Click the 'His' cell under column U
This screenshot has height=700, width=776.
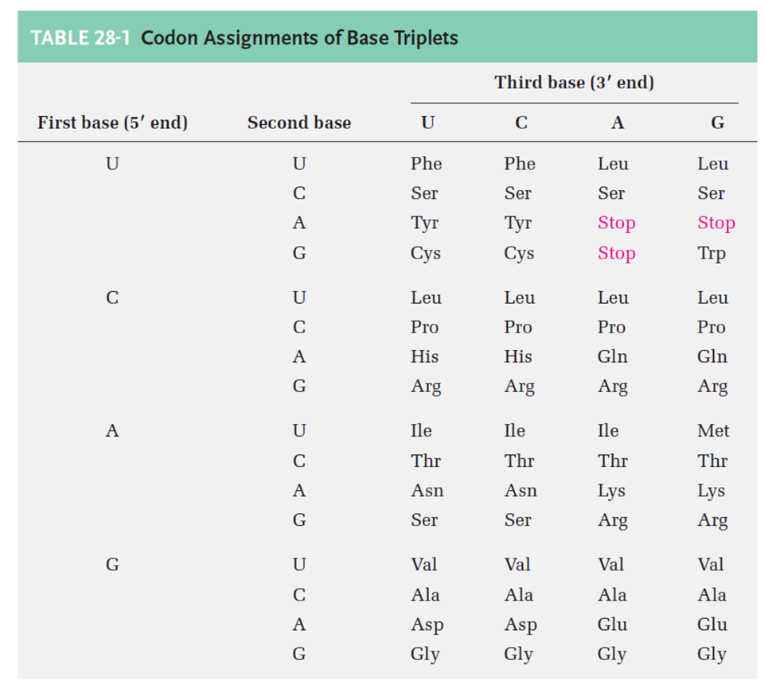(424, 357)
